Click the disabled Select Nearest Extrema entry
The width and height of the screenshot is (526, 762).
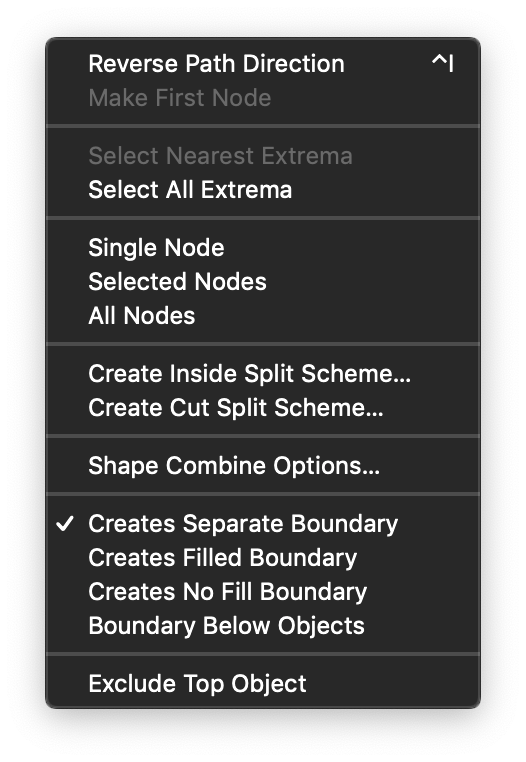click(x=263, y=156)
